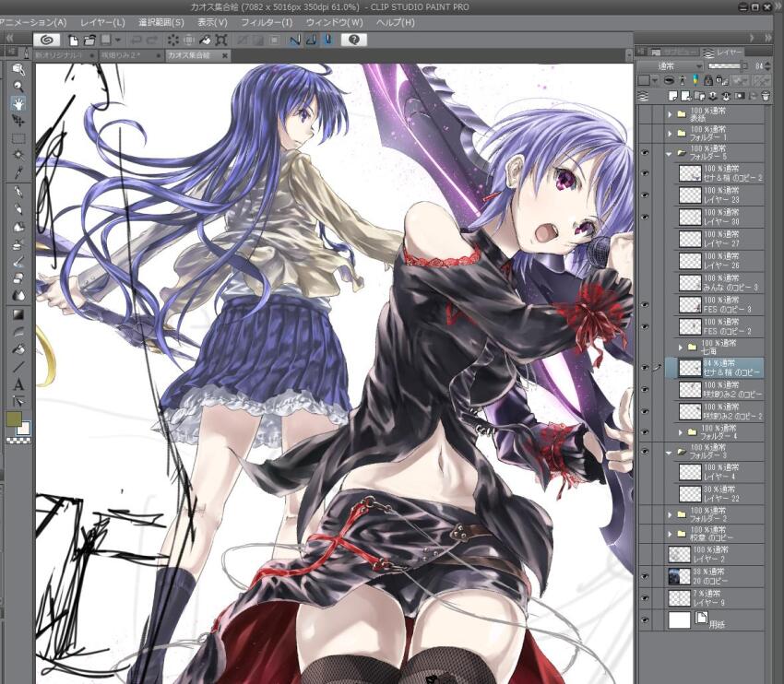Click the New vector layer icon
This screenshot has width=784, height=684.
(686, 96)
